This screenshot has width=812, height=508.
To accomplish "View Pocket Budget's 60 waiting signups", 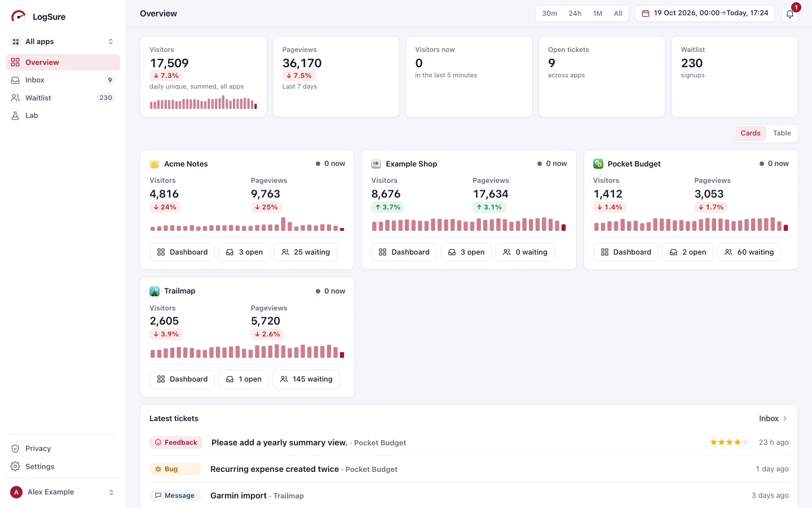I will coord(749,252).
